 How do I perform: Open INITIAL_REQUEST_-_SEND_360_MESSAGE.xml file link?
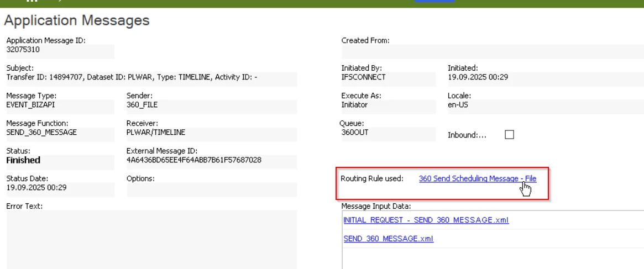click(426, 220)
